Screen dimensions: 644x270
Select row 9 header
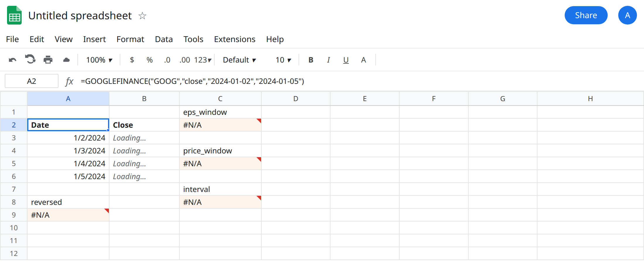coord(14,215)
